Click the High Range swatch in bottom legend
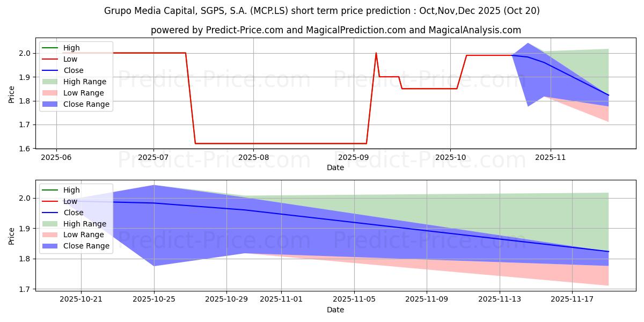 coord(50,224)
